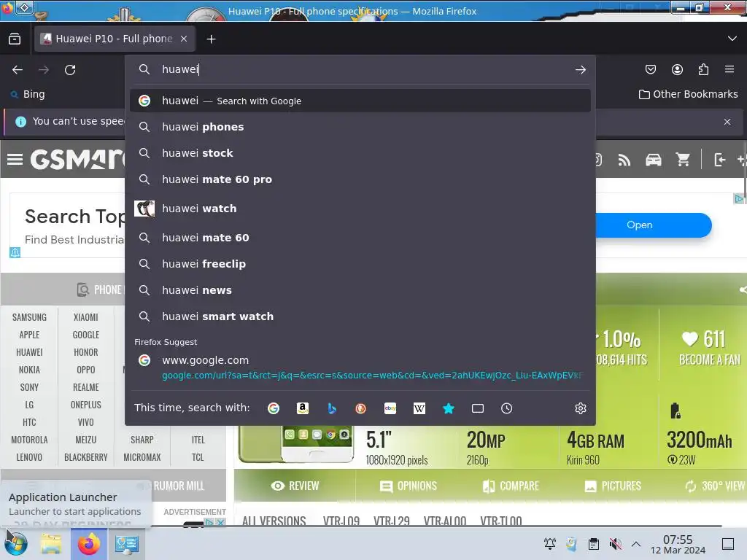Search this time with DuckDuckGo icon
Image resolution: width=747 pixels, height=560 pixels.
click(x=360, y=408)
